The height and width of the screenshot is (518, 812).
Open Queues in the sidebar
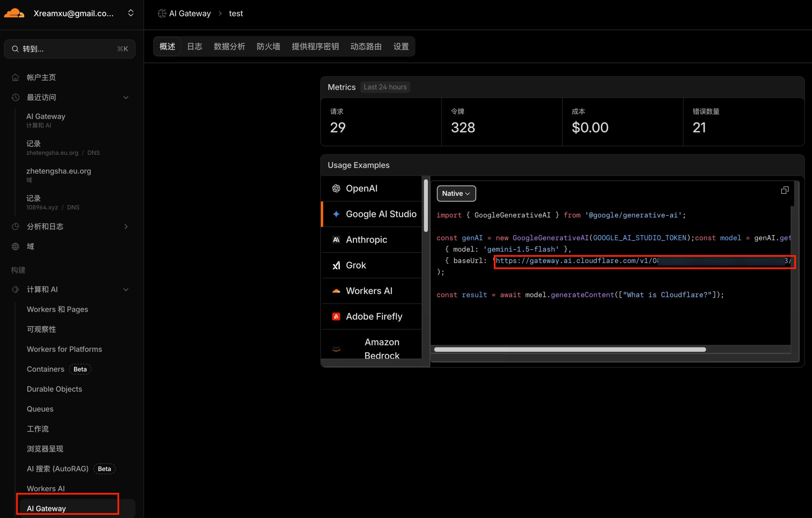tap(40, 409)
